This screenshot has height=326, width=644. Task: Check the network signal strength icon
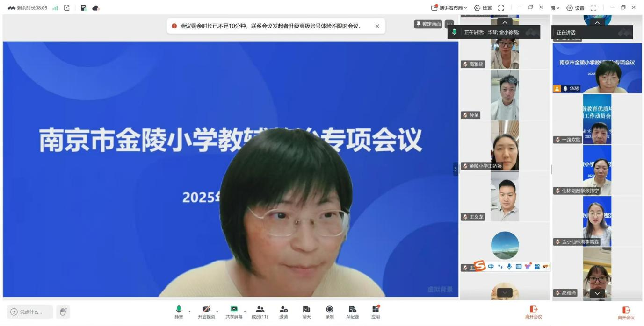tap(55, 8)
